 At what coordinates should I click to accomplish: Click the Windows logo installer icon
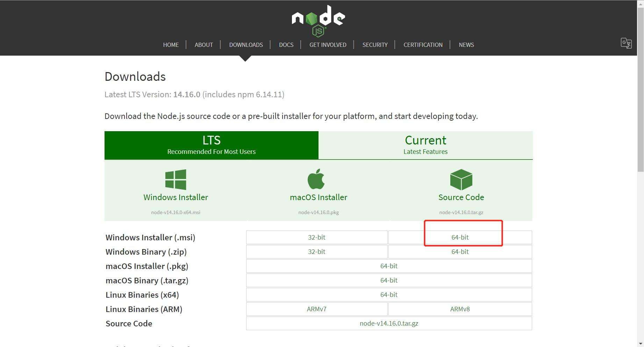click(176, 179)
